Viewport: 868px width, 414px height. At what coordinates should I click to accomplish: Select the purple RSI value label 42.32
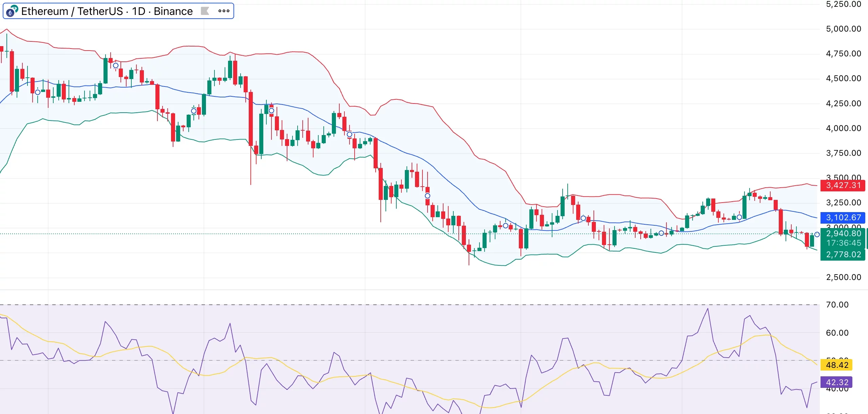pyautogui.click(x=837, y=382)
